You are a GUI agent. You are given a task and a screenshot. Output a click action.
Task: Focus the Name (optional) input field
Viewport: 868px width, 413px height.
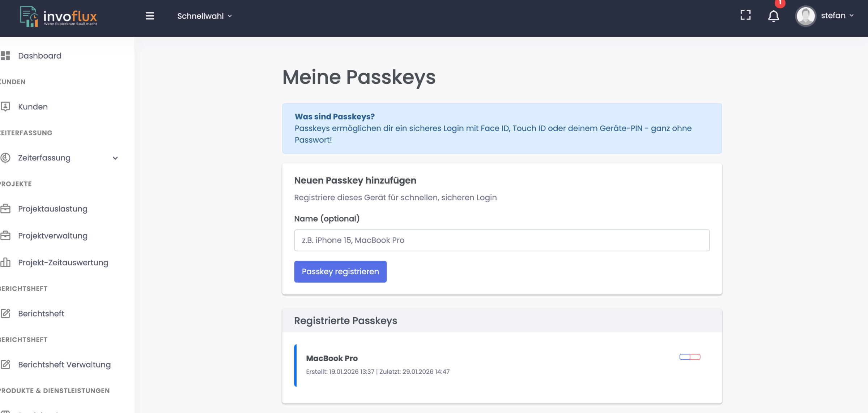click(502, 240)
